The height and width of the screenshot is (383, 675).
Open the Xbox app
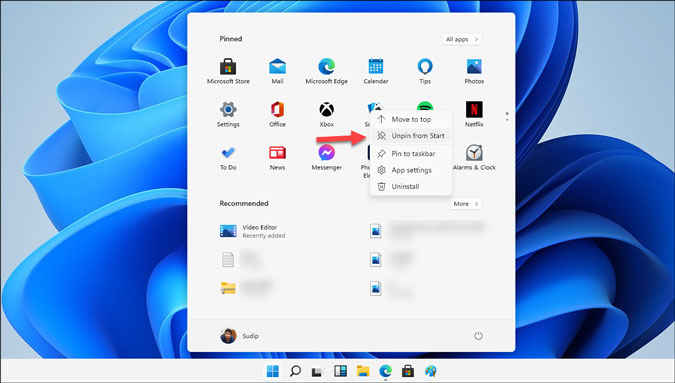coord(326,114)
